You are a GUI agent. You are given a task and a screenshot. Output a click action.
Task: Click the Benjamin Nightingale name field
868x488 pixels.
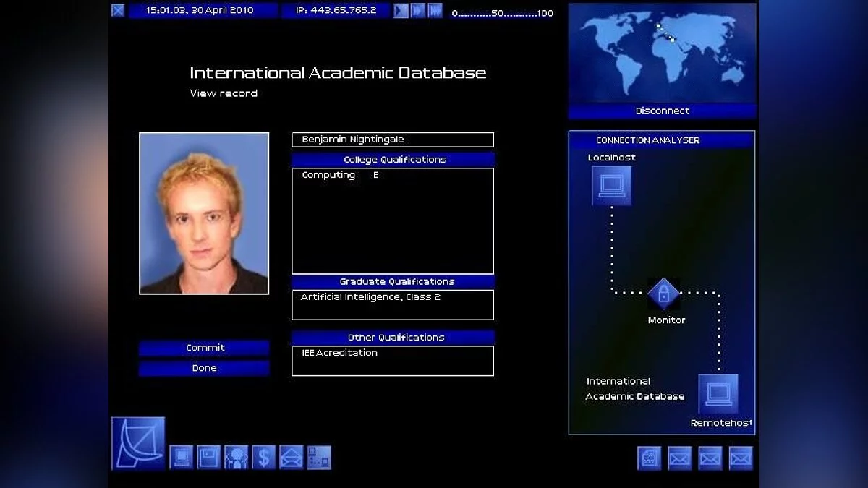(392, 140)
